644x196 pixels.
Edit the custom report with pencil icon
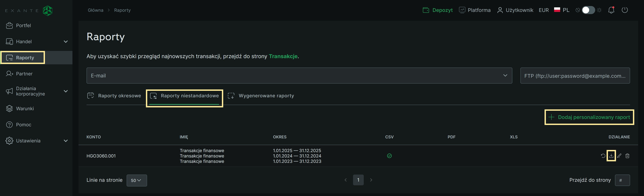[x=619, y=156]
